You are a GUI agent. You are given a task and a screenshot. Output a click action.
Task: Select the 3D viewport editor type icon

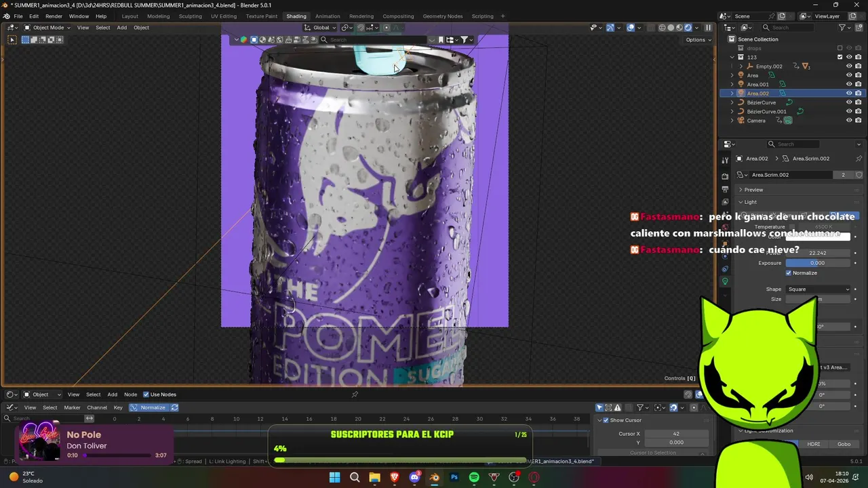[12, 28]
